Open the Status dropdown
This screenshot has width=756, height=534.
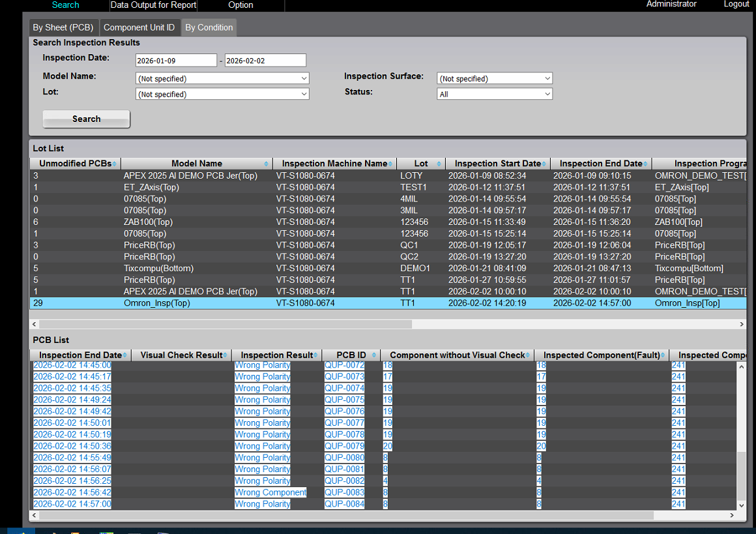point(495,94)
